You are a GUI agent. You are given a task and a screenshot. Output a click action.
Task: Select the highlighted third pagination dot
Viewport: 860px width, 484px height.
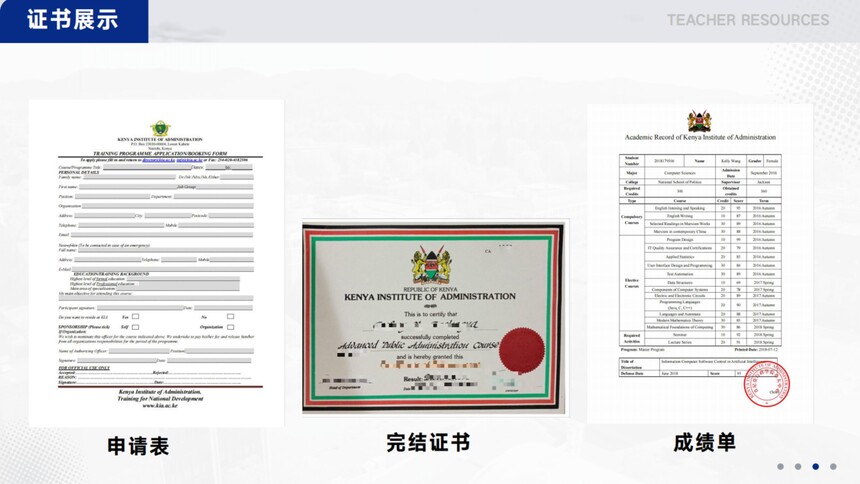tap(815, 466)
